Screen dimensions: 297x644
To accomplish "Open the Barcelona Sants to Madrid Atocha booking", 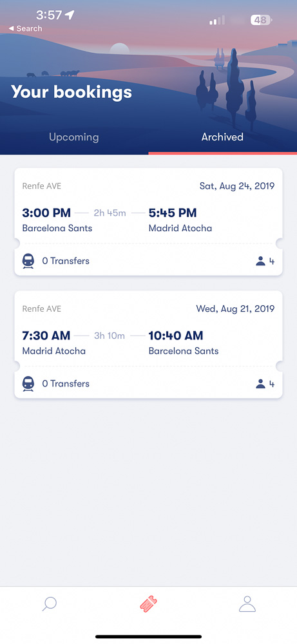I will [148, 222].
